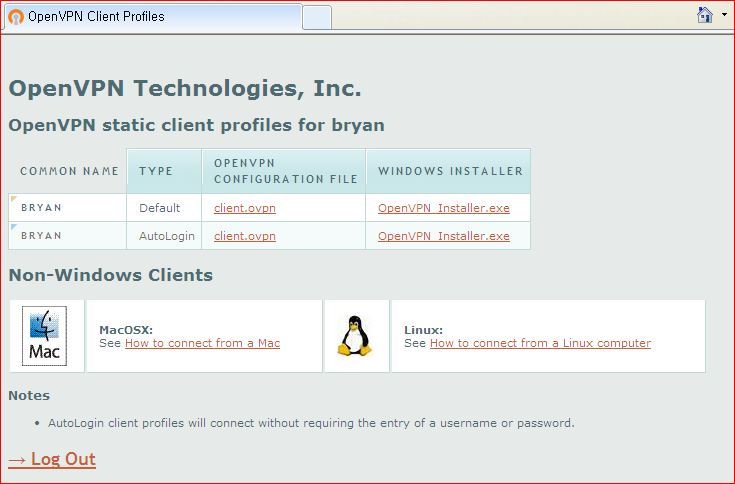Download OpenVPN_Installer.exe in Default row
735x484 pixels.
443,208
